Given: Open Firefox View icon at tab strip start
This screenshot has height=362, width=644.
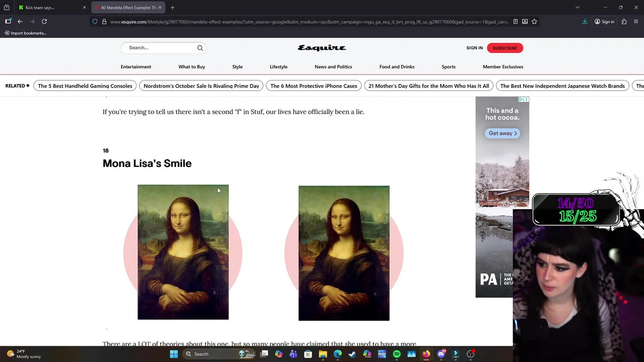Looking at the screenshot, I should click(x=7, y=8).
